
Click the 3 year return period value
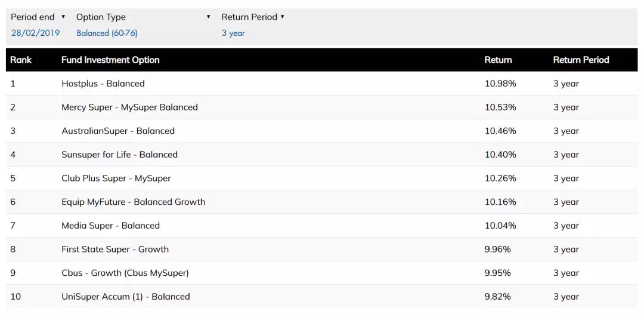coord(233,33)
